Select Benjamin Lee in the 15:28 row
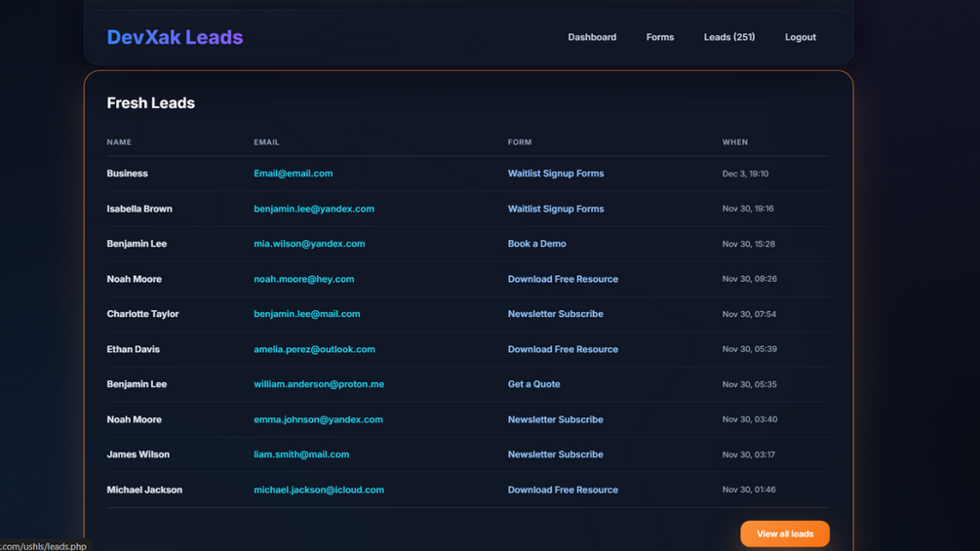 click(137, 244)
